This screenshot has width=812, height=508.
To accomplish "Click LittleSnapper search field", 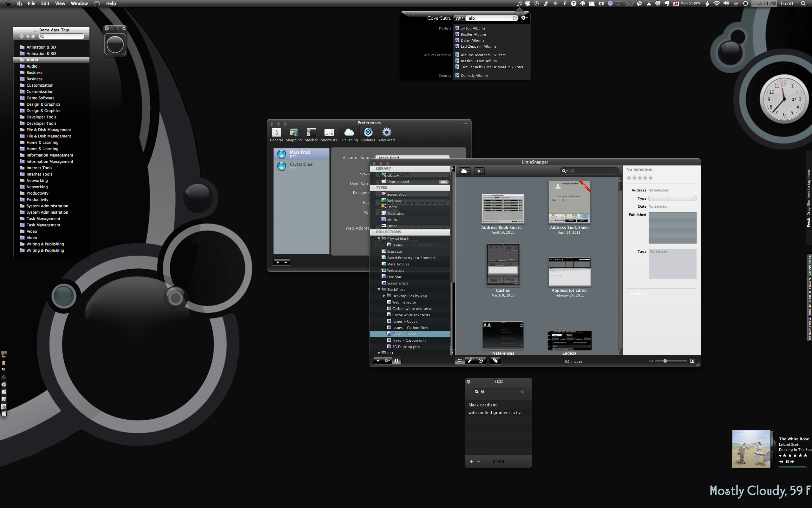I will (590, 171).
